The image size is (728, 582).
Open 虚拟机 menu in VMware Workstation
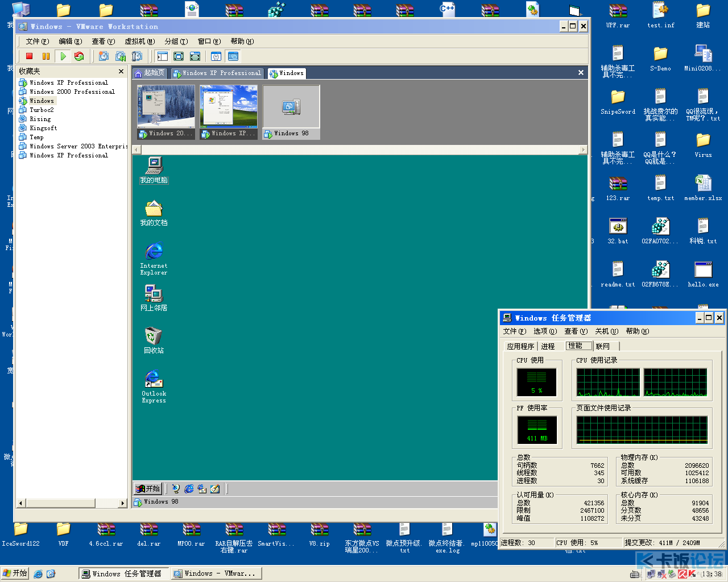pos(140,41)
